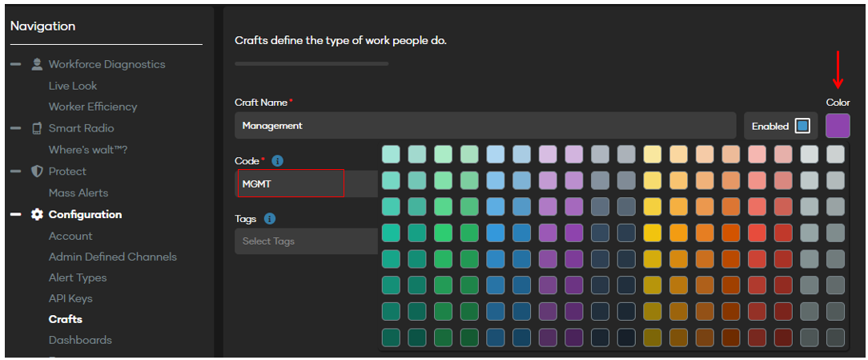Toggle the Enabled checkbox
The width and height of the screenshot is (868, 360).
(x=802, y=126)
